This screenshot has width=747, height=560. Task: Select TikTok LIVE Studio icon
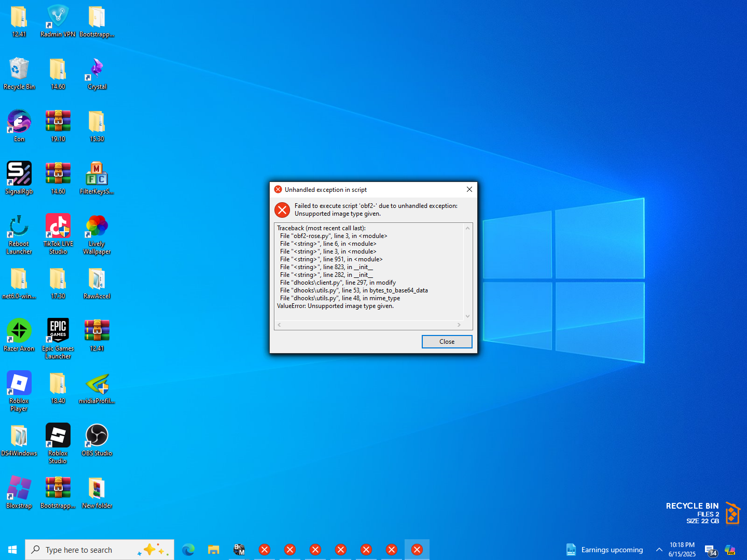(58, 227)
